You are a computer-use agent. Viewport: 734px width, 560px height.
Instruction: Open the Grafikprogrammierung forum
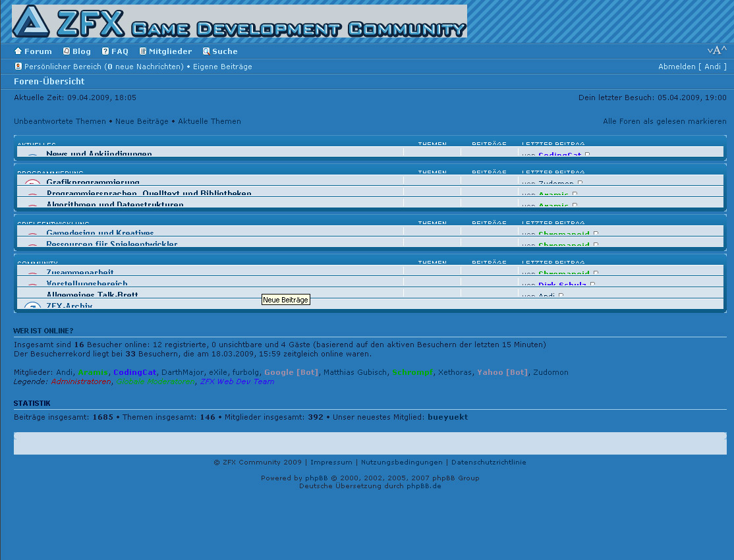pyautogui.click(x=93, y=182)
